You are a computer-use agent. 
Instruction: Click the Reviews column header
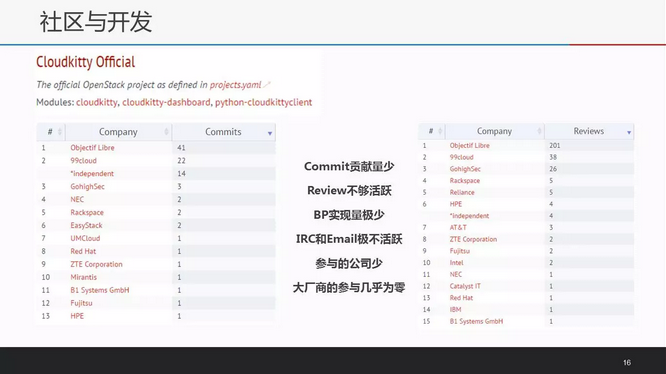(589, 131)
